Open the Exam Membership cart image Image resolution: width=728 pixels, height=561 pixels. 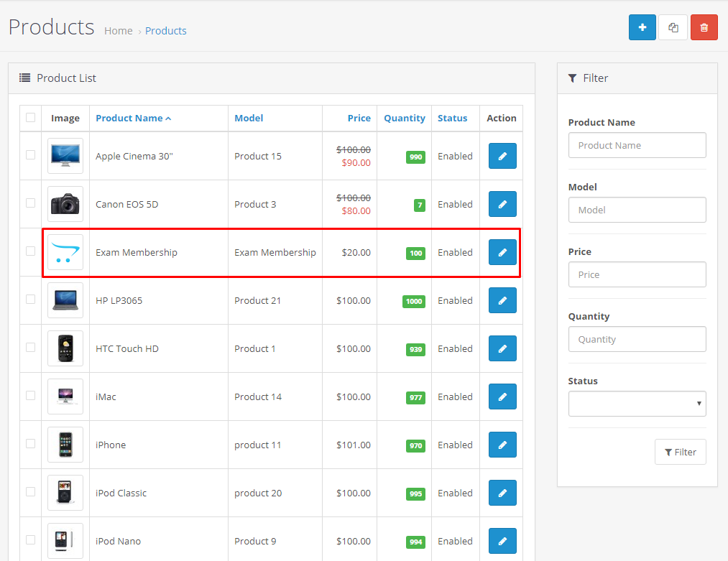(x=65, y=252)
